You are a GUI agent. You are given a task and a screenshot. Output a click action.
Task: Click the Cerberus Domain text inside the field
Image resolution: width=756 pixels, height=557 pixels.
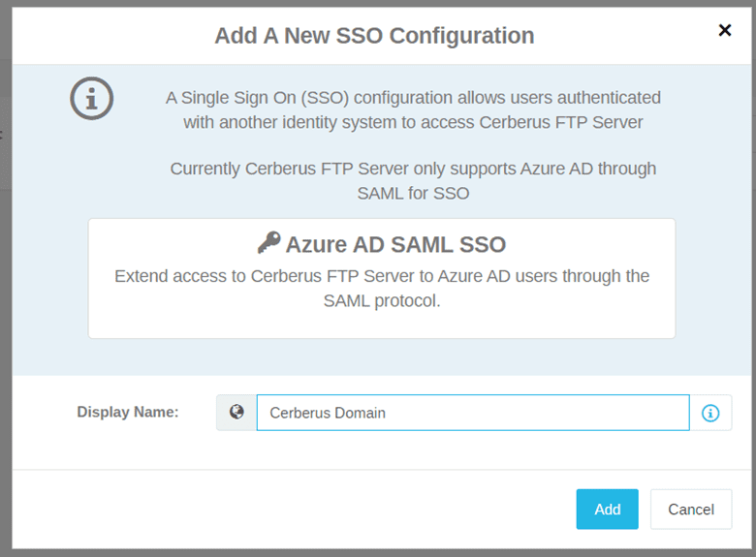point(328,413)
